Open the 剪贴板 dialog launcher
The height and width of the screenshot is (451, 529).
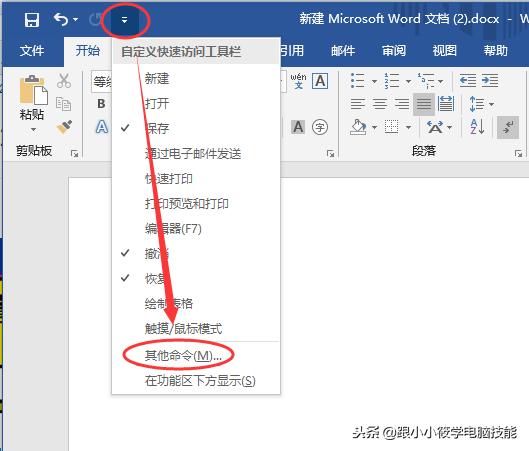(x=75, y=154)
